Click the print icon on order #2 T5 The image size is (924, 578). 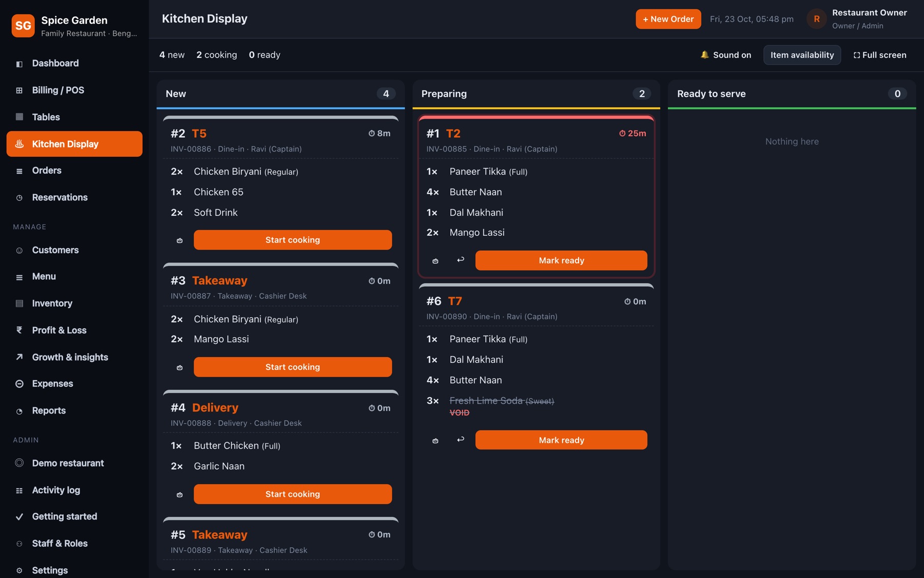tap(180, 240)
